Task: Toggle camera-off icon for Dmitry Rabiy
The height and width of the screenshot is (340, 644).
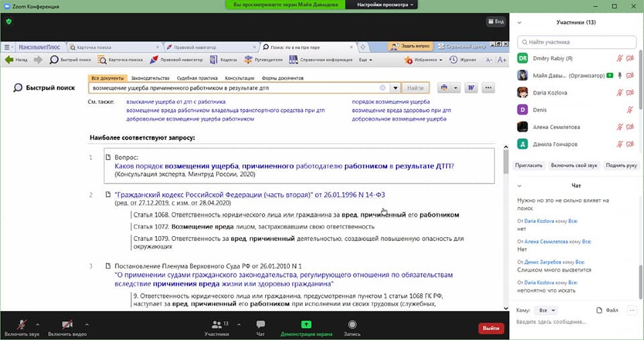Action: click(x=630, y=58)
